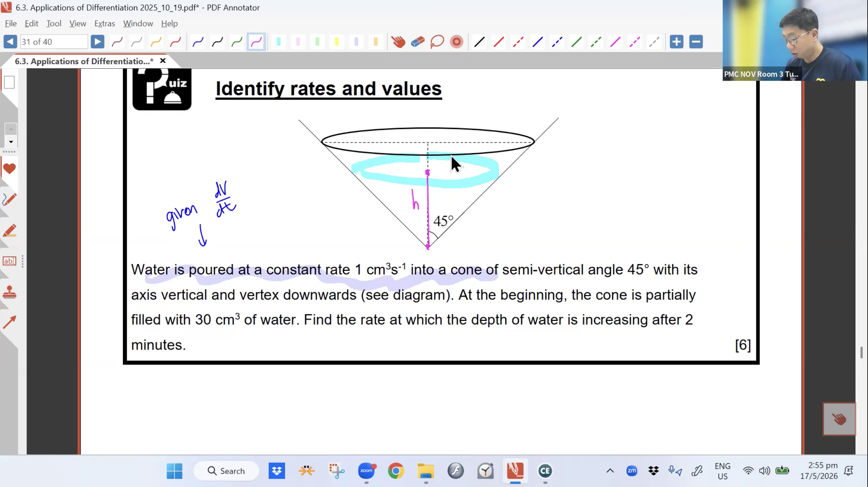Toggle the blank page sidebar thumbnail
The height and width of the screenshot is (487, 868).
coord(9,82)
